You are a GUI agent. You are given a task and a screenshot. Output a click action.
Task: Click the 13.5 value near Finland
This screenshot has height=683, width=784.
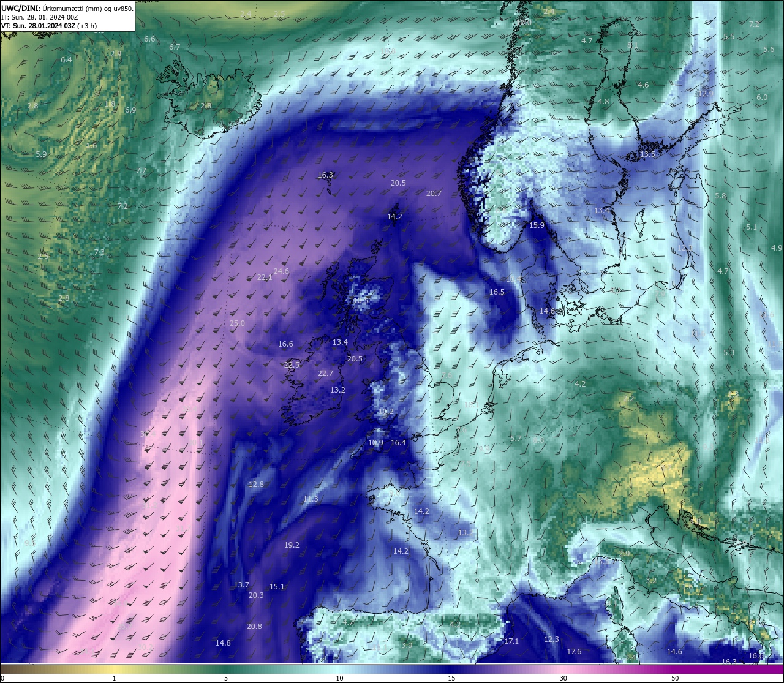pos(647,154)
